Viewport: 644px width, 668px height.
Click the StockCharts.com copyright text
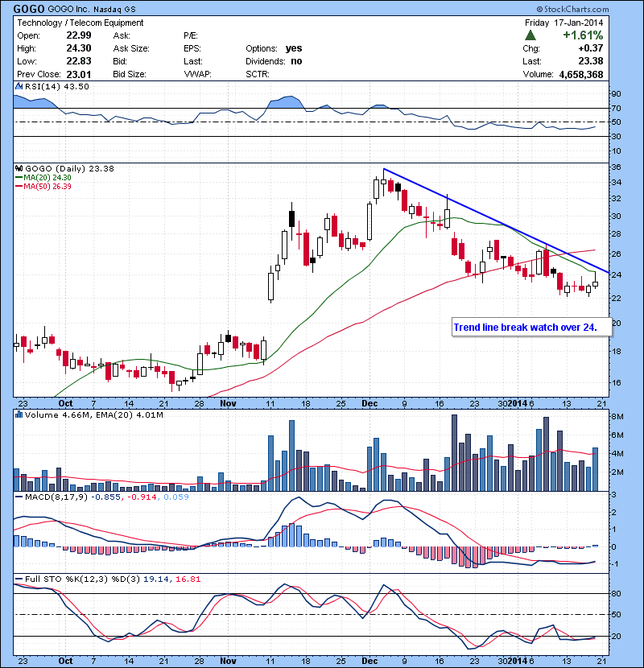[x=573, y=9]
